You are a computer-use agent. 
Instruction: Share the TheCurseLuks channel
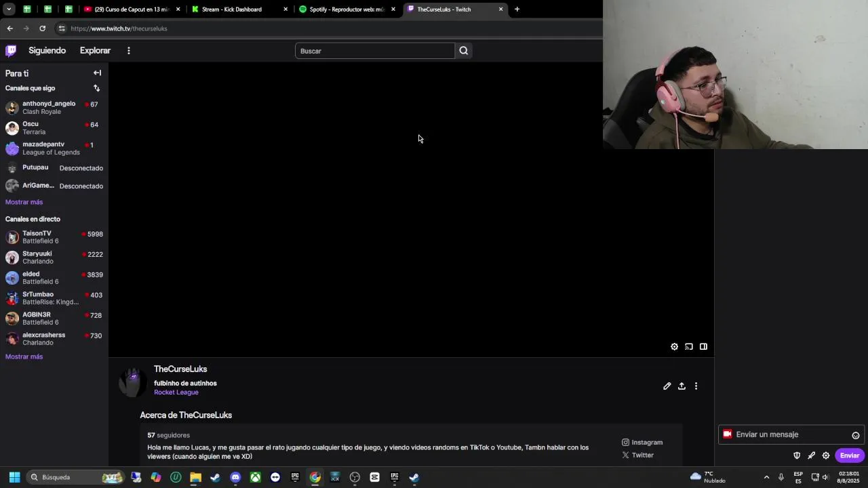(682, 386)
